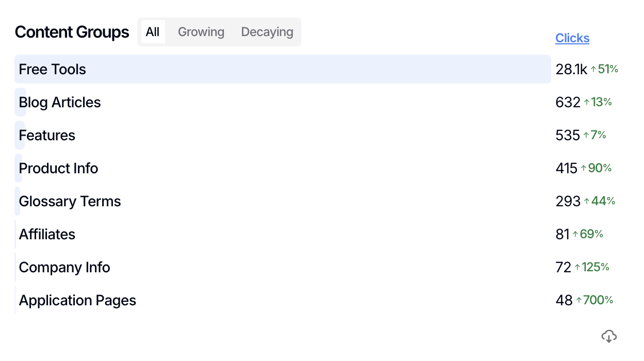644x361 pixels.
Task: Click the 700% growth arrow indicator
Action: click(579, 300)
